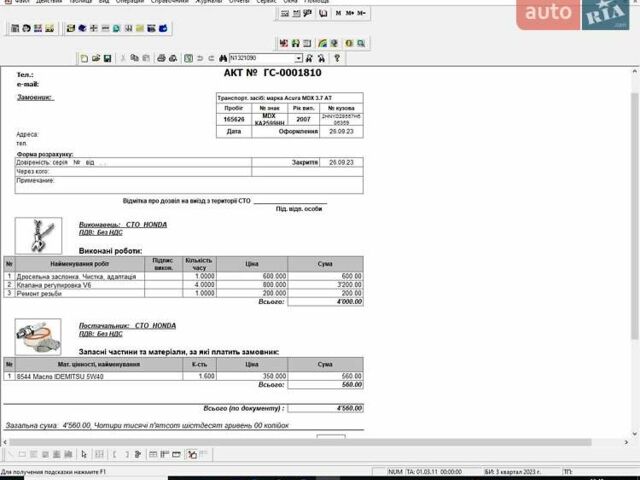This screenshot has height=480, width=640.
Task: Select the document total cell 4'560.00
Action: (x=325, y=408)
